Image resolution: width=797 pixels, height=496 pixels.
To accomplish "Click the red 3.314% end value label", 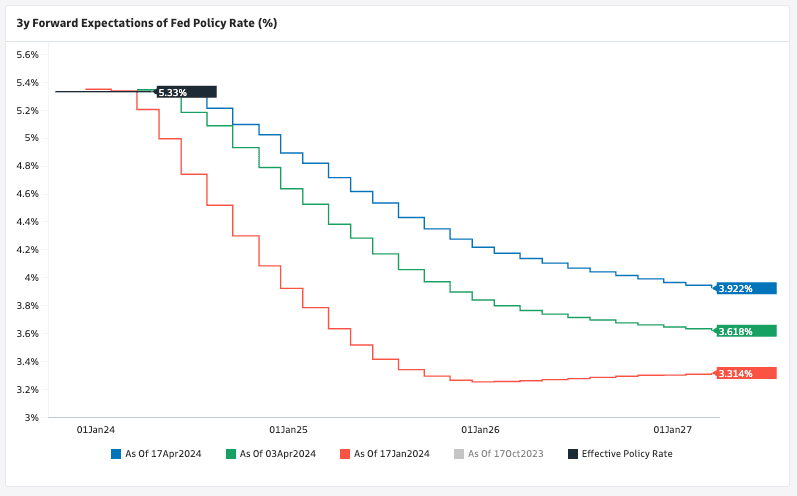I will 745,373.
